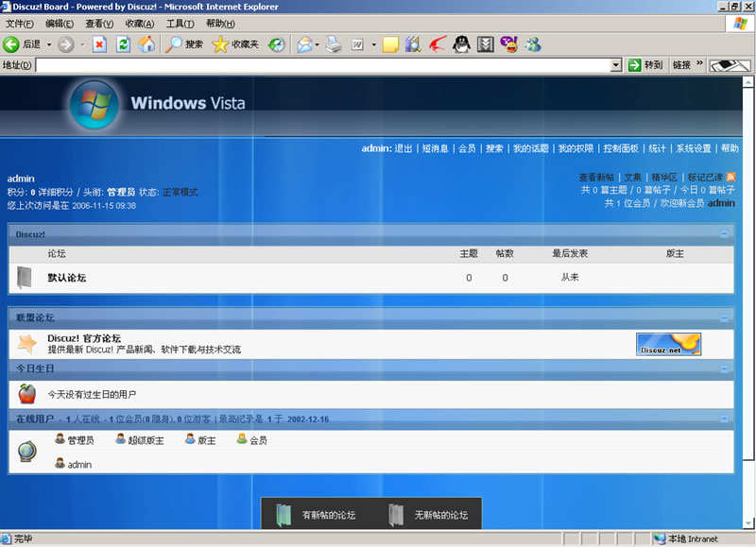
Task: Click the 统计 statistics link
Action: point(657,148)
